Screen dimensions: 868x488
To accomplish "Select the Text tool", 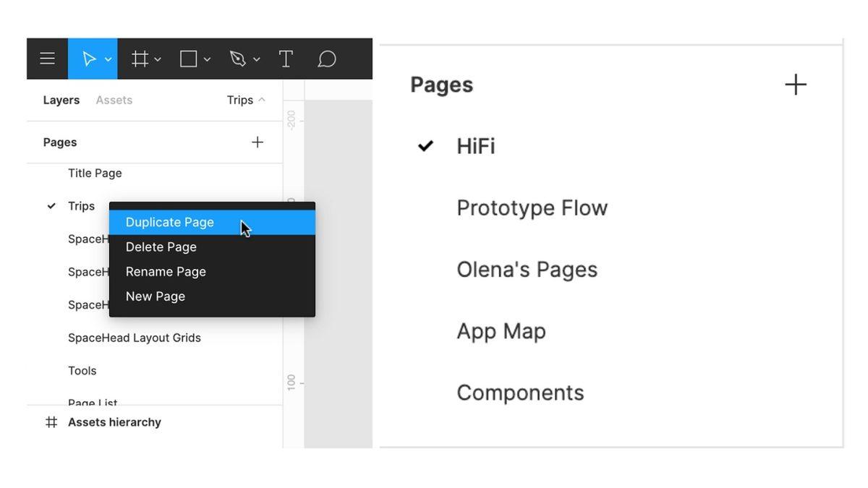I will click(286, 59).
